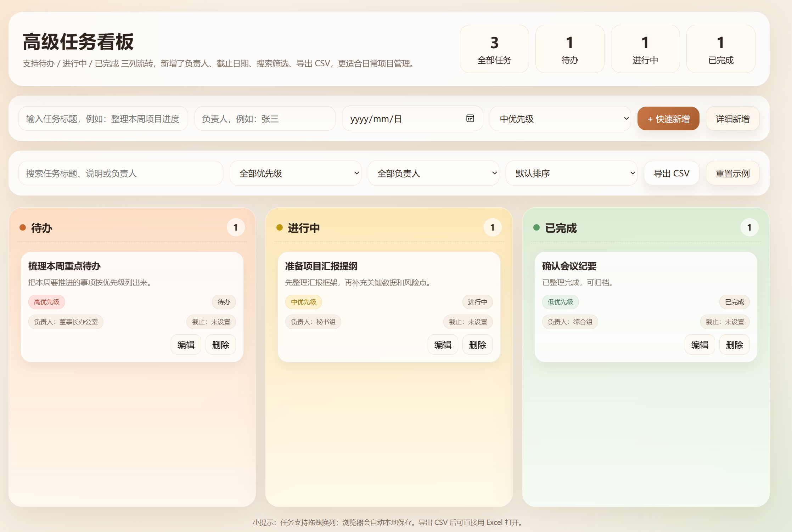This screenshot has height=532, width=792.
Task: Click the 详细新增 button
Action: [x=732, y=119]
